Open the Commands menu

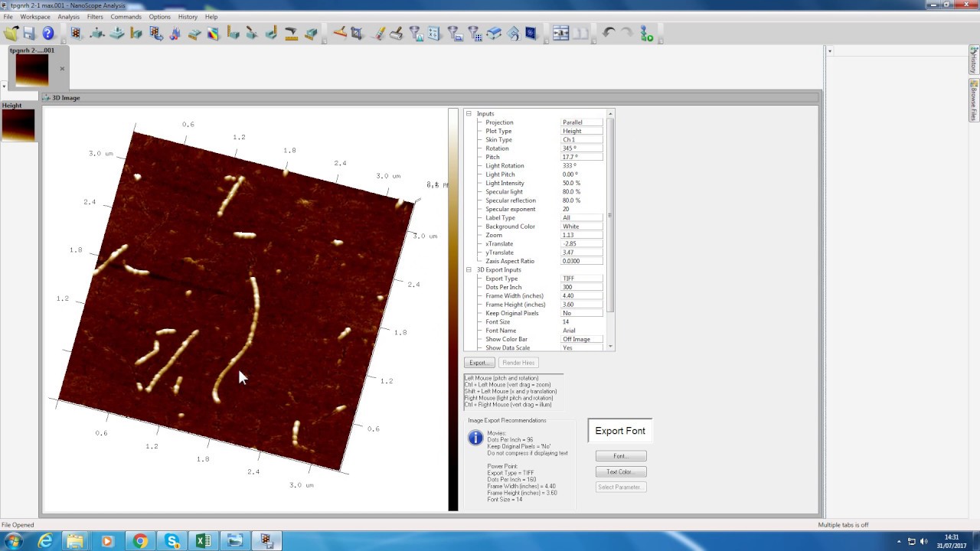point(126,17)
